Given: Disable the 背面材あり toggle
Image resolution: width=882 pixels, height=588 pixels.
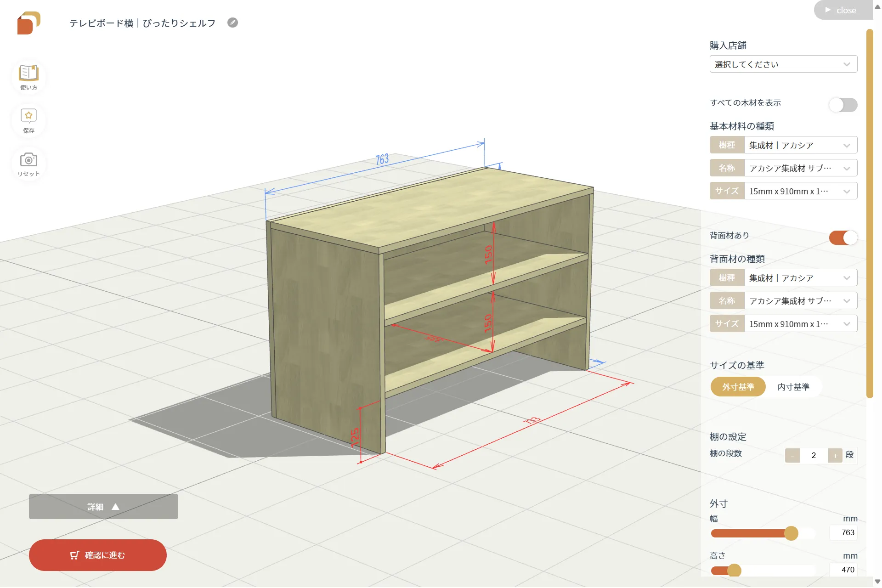Looking at the screenshot, I should tap(842, 237).
